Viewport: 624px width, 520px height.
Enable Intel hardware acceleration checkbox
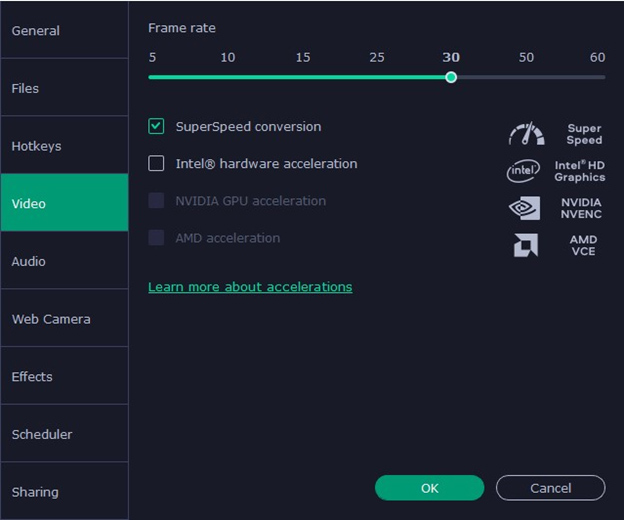click(156, 164)
